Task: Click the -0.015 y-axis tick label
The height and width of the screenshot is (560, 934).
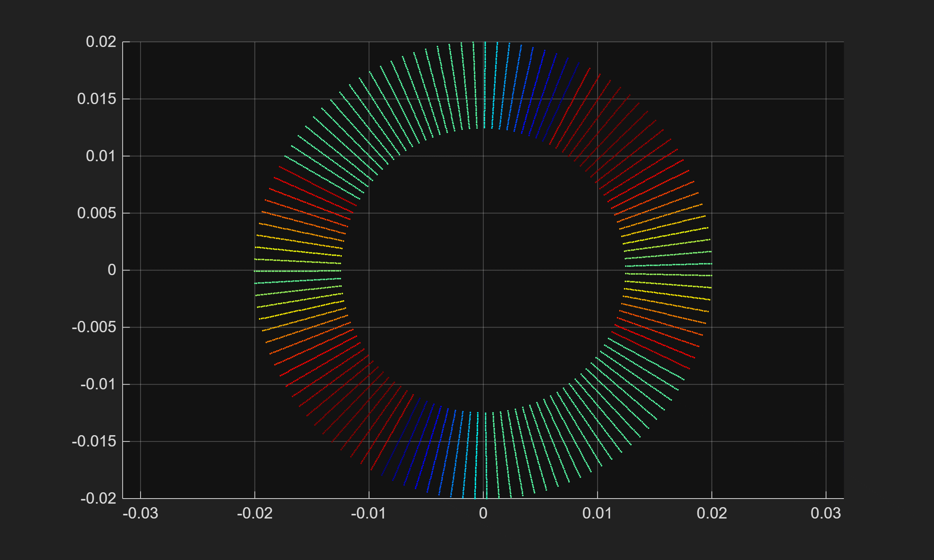Action: tap(94, 441)
